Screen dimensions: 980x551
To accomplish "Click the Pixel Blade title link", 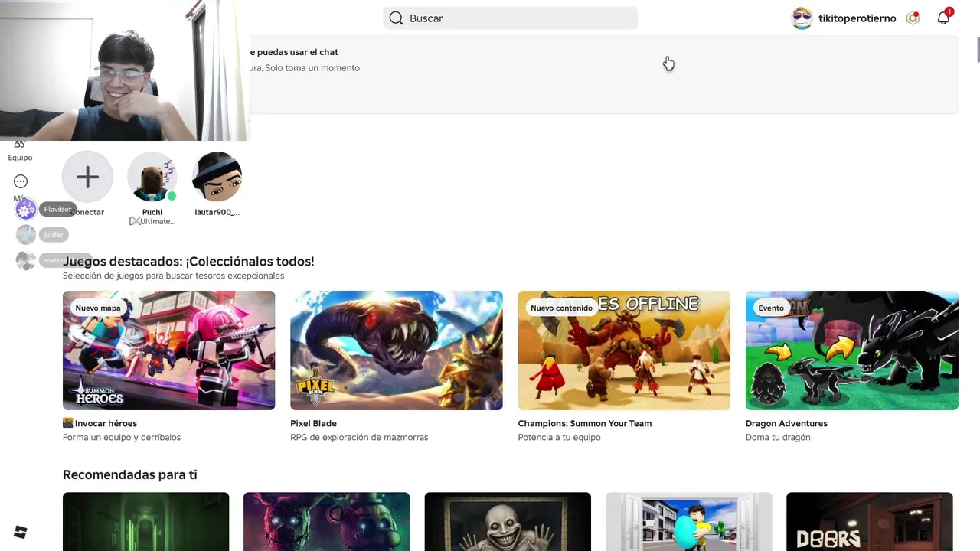I will point(313,423).
